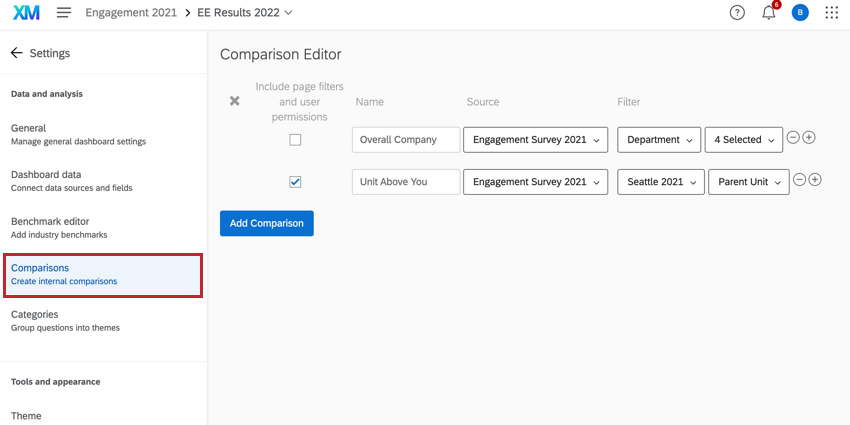The width and height of the screenshot is (850, 425).
Task: Open the Parent Unit dropdown
Action: coord(748,182)
